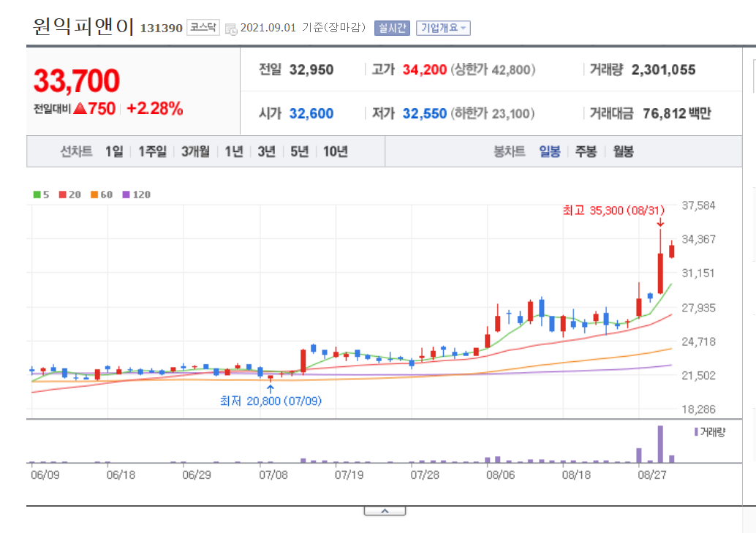Click the 06/09 date axis label
756x533 pixels.
click(x=45, y=475)
